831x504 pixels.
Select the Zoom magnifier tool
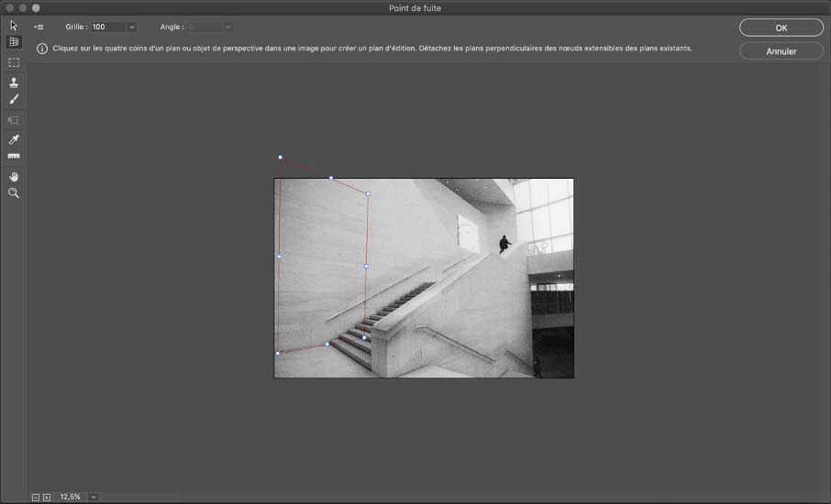[x=14, y=193]
